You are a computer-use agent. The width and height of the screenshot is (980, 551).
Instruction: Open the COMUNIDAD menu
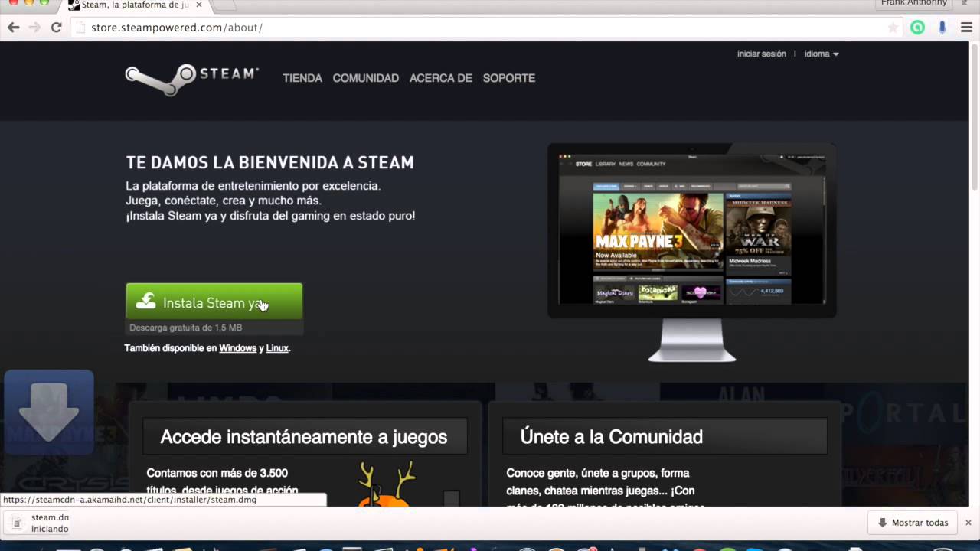366,78
